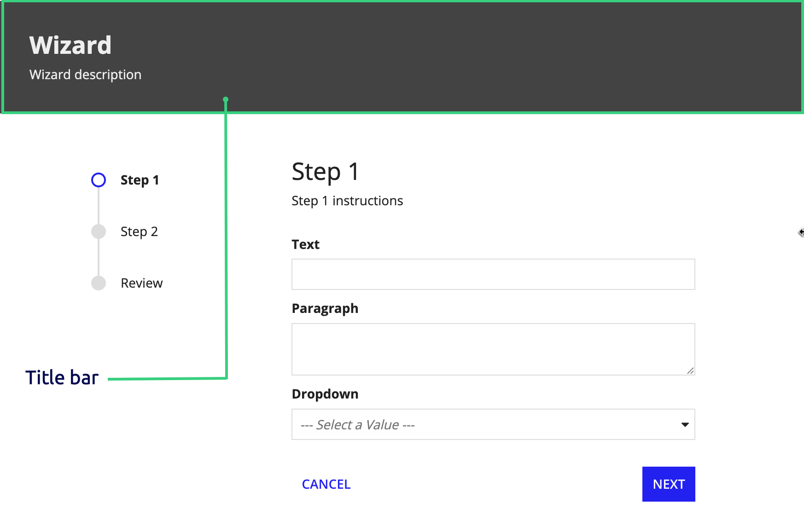
Task: Click inside the Paragraph text area
Action: point(493,349)
